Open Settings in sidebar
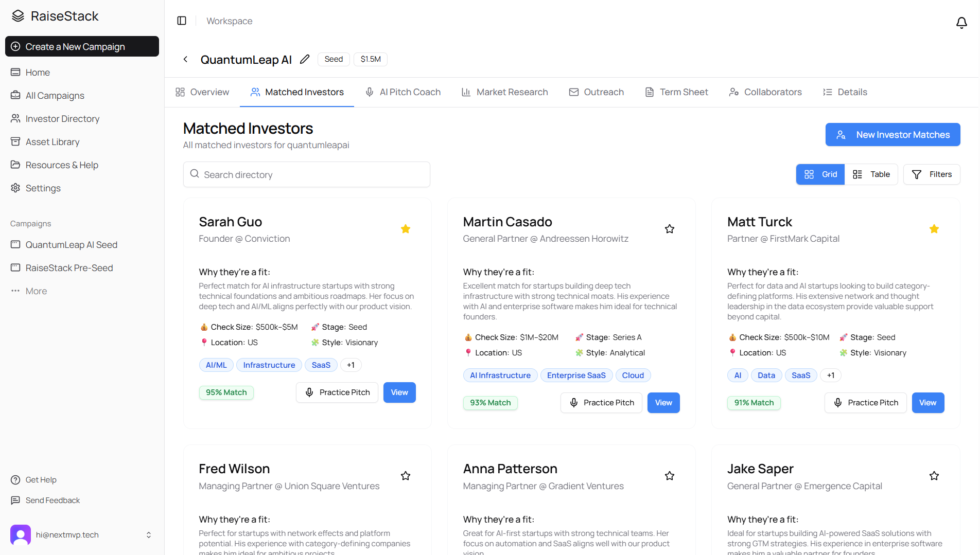980x555 pixels. pos(82,188)
